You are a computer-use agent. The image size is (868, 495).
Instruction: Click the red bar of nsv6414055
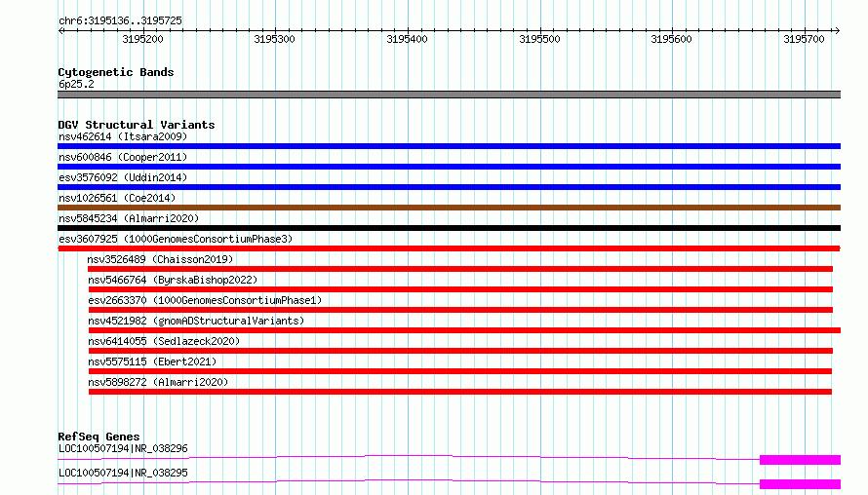460,351
